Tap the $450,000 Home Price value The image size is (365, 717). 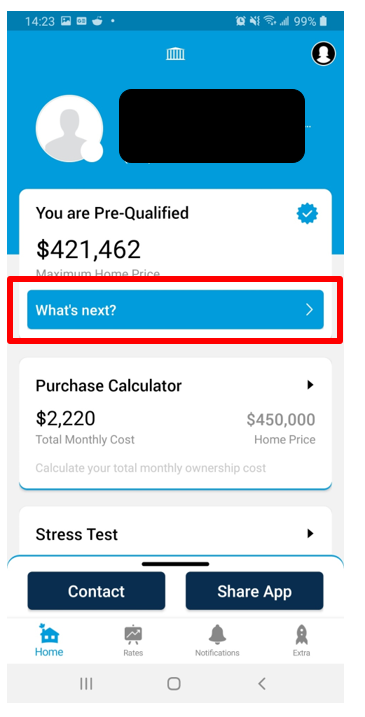(281, 419)
